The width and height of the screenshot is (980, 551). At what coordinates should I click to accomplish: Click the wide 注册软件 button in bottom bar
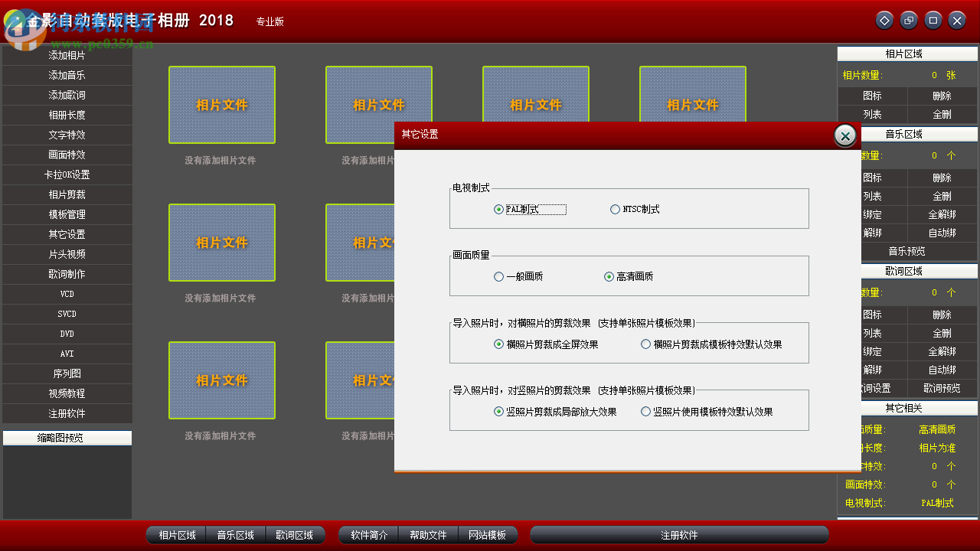tap(679, 535)
